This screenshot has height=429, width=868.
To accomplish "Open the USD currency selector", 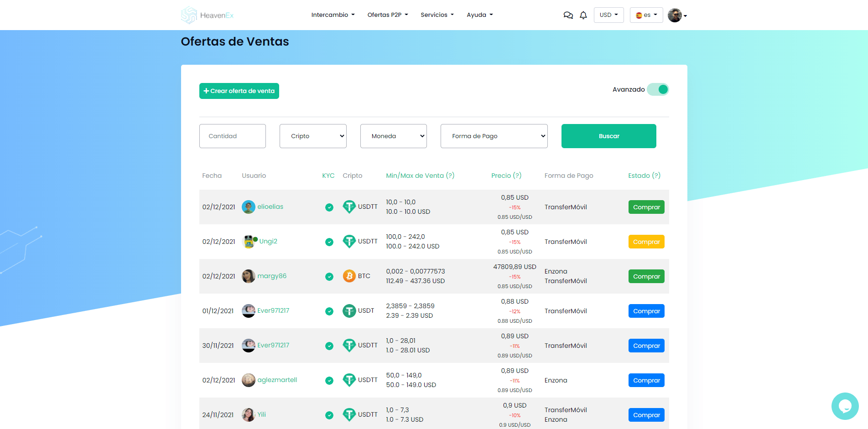I will tap(609, 15).
